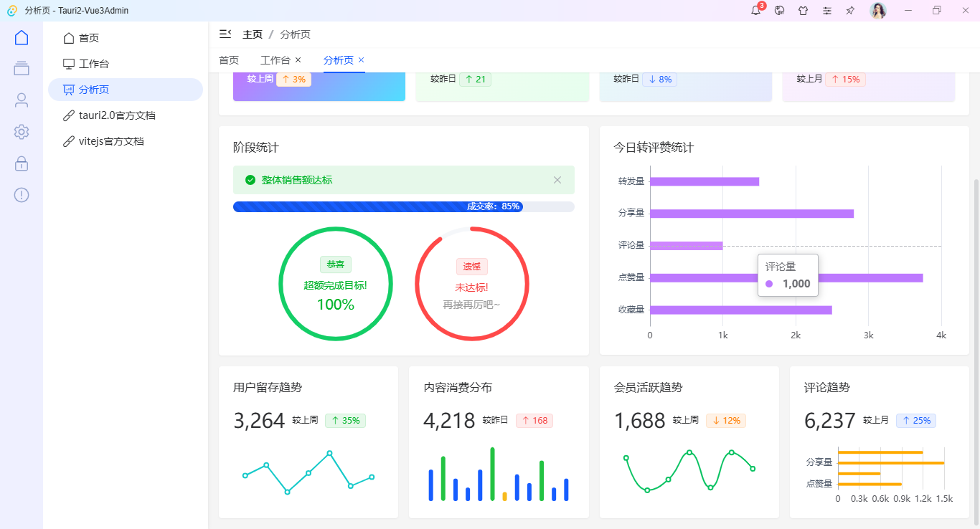
Task: Click the 会员活跃趋势 curve chart
Action: click(689, 473)
